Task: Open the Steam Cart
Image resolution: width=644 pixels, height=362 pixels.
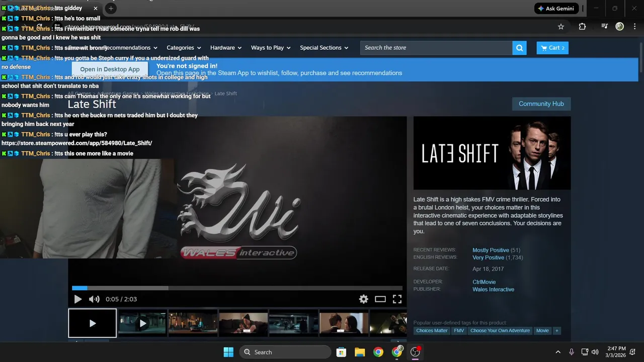Action: 552,48
